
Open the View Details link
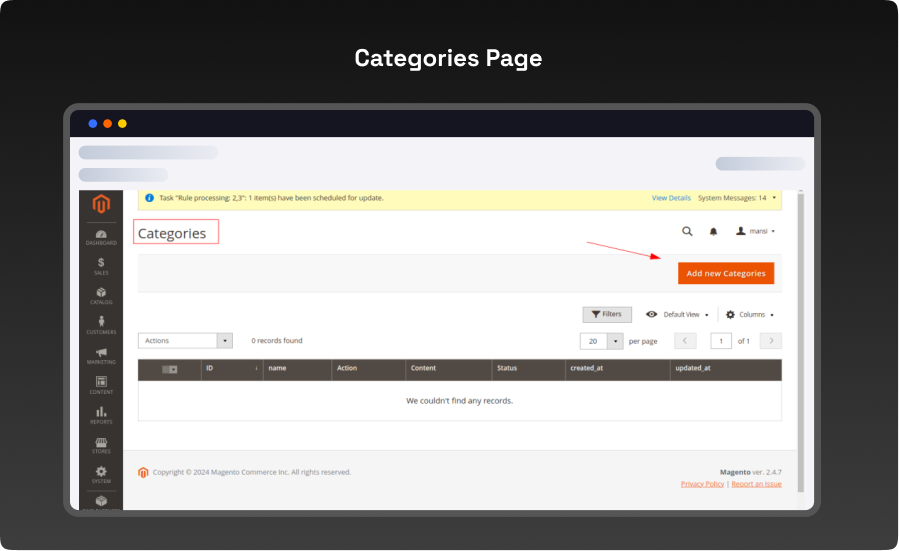coord(671,198)
